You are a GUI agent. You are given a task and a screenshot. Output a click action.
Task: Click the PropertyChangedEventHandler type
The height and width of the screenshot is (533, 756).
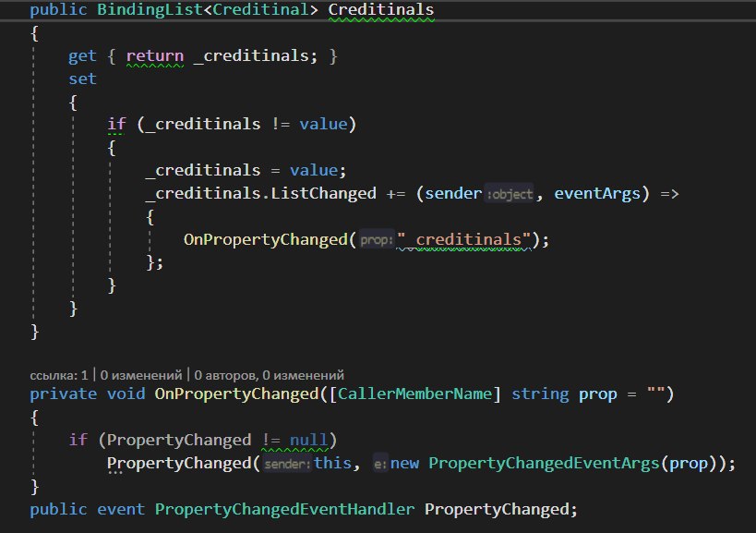[284, 509]
